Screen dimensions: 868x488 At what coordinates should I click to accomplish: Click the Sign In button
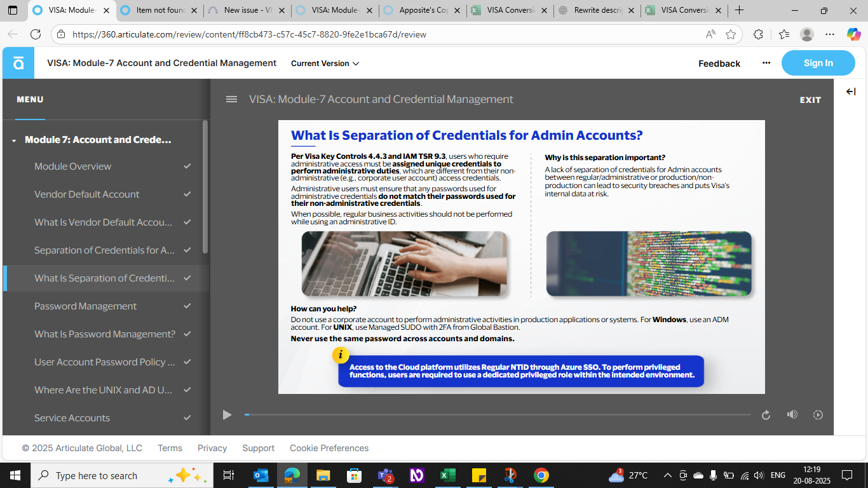(x=818, y=63)
